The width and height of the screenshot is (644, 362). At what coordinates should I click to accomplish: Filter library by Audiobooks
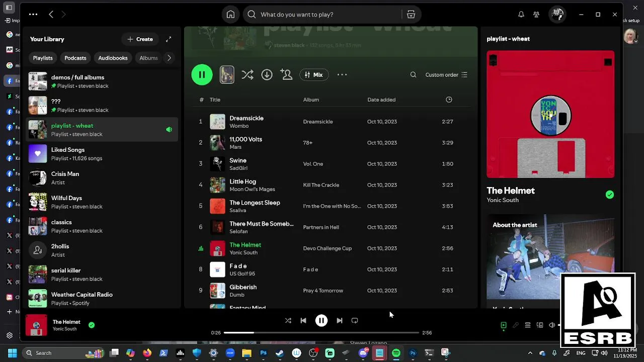pyautogui.click(x=113, y=58)
